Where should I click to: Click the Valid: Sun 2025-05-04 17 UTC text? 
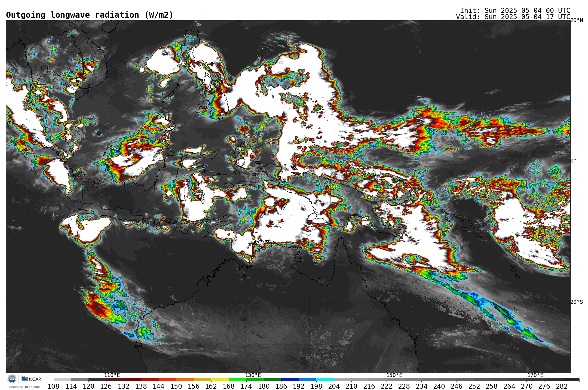513,17
